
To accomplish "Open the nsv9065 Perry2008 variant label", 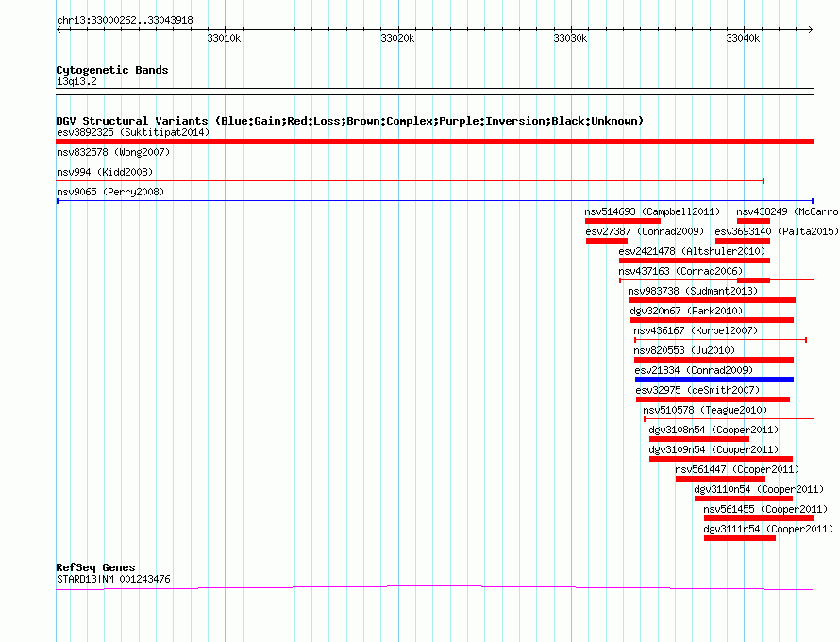I will 110,192.
